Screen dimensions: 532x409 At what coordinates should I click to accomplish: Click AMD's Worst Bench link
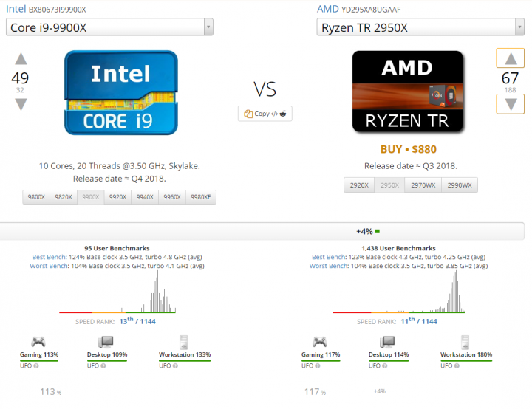[328, 266]
